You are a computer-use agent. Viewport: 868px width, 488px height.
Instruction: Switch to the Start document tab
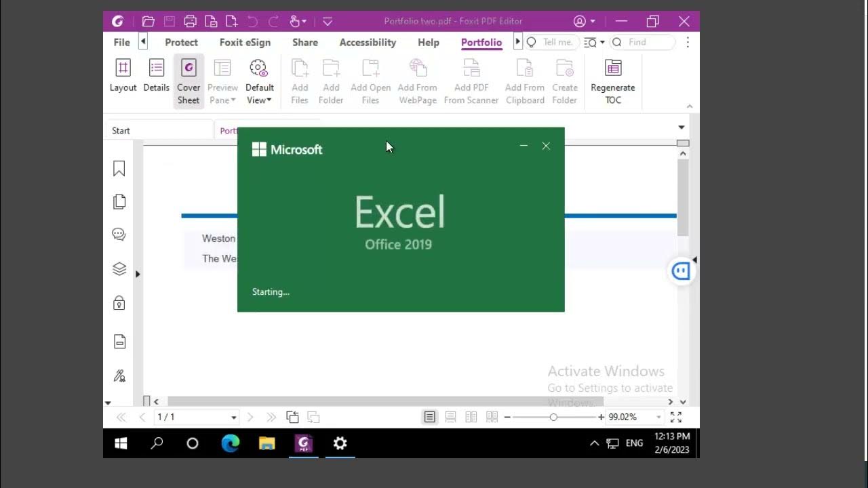159,131
